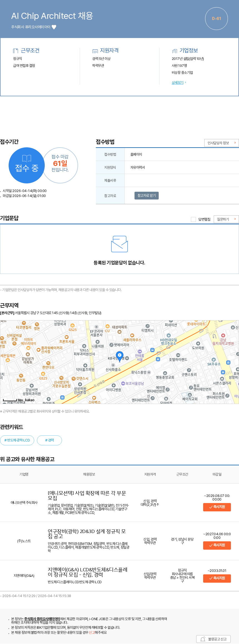Click 기업명 column header in similar jobs table
The image size is (239, 644).
[24, 474]
